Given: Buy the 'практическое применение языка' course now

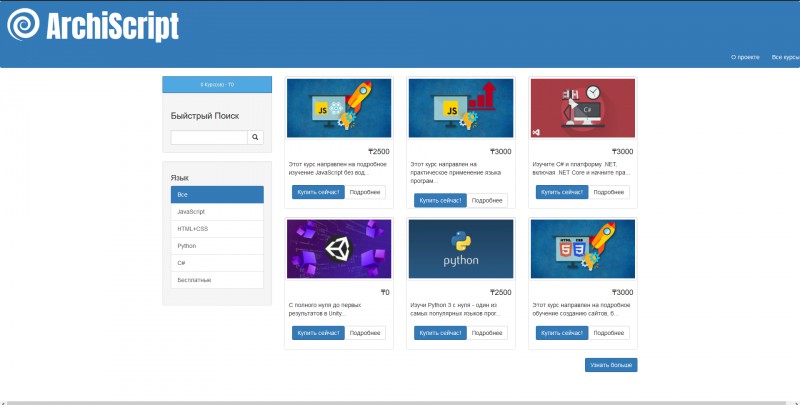Looking at the screenshot, I should tap(440, 200).
